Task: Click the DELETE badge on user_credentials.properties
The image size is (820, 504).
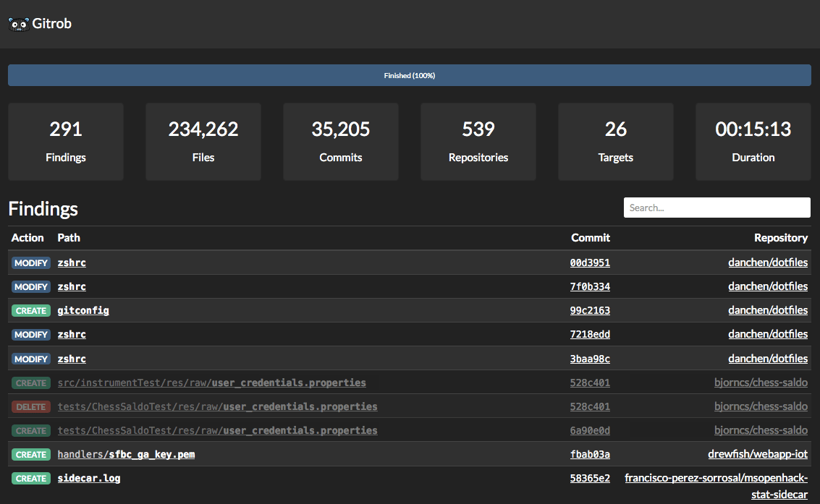Action: click(31, 406)
